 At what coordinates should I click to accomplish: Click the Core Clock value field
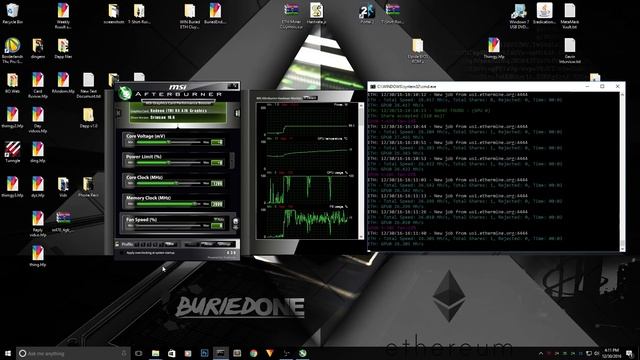click(217, 183)
